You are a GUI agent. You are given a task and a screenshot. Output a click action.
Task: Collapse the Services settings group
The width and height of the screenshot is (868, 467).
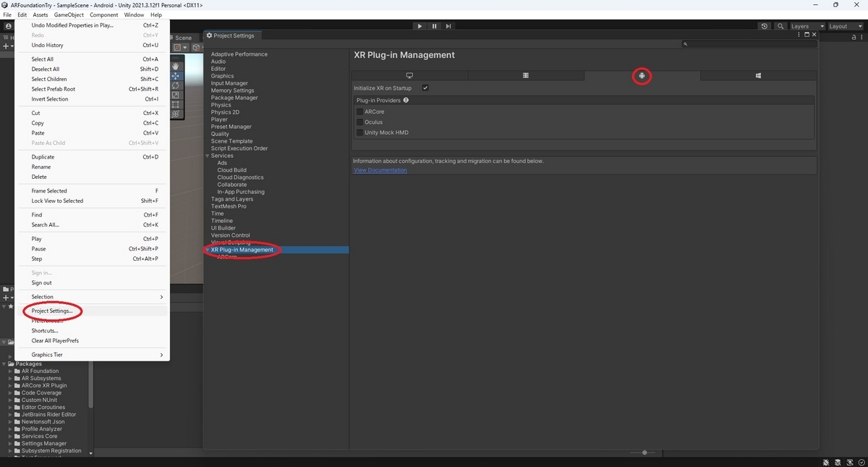[x=208, y=156]
